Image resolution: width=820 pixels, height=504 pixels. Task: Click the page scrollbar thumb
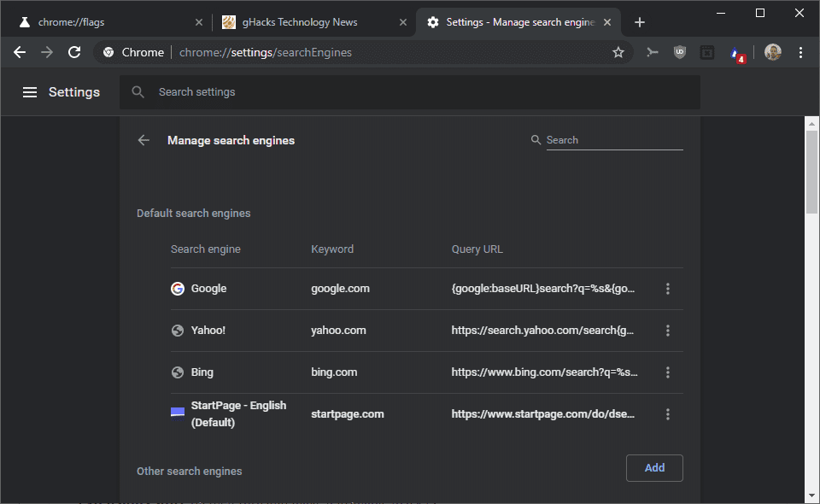click(811, 173)
